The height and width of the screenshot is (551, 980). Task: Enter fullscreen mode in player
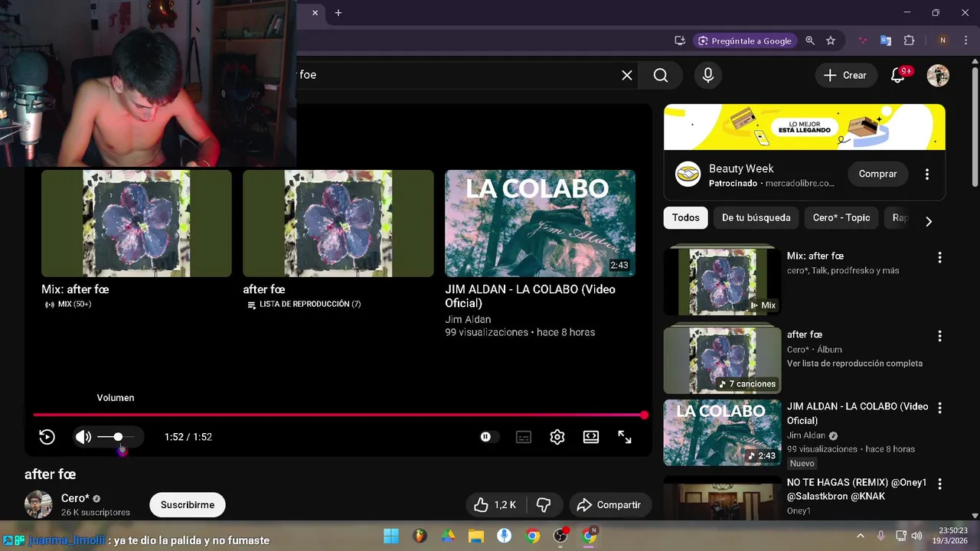[x=625, y=437]
